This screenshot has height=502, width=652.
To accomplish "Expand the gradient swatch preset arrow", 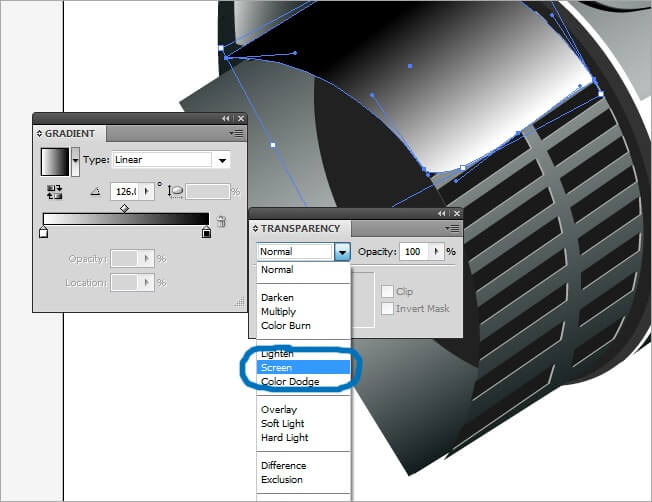I will point(75,160).
